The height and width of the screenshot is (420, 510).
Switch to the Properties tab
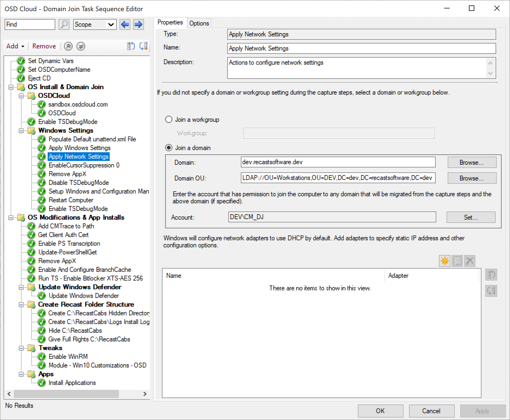point(170,23)
